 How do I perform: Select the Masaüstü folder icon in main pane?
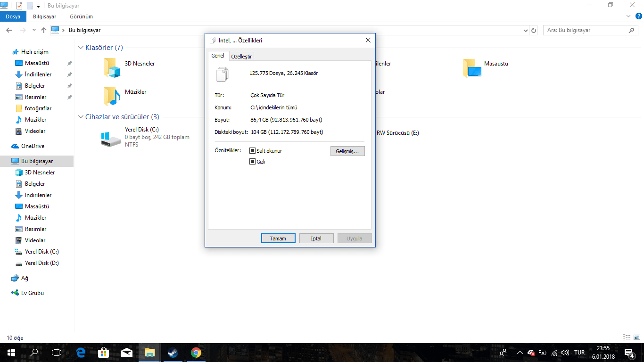(x=472, y=67)
